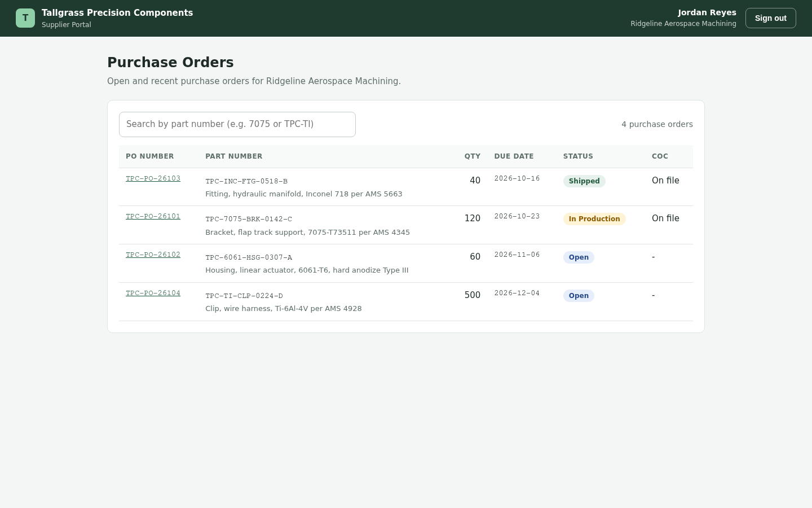Click the PO NUMBER column header

150,156
